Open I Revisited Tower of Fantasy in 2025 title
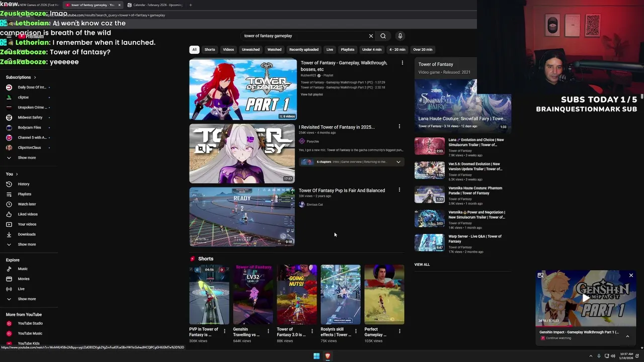 click(x=337, y=127)
